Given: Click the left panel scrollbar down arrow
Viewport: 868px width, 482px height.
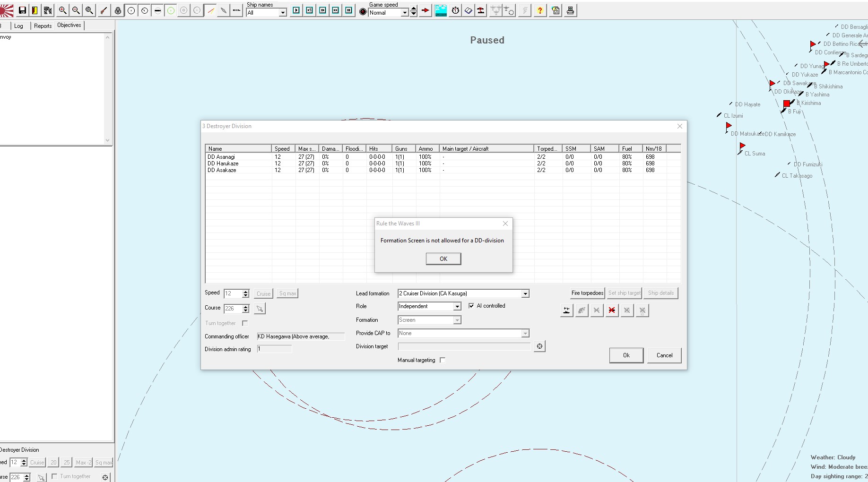Looking at the screenshot, I should 108,140.
